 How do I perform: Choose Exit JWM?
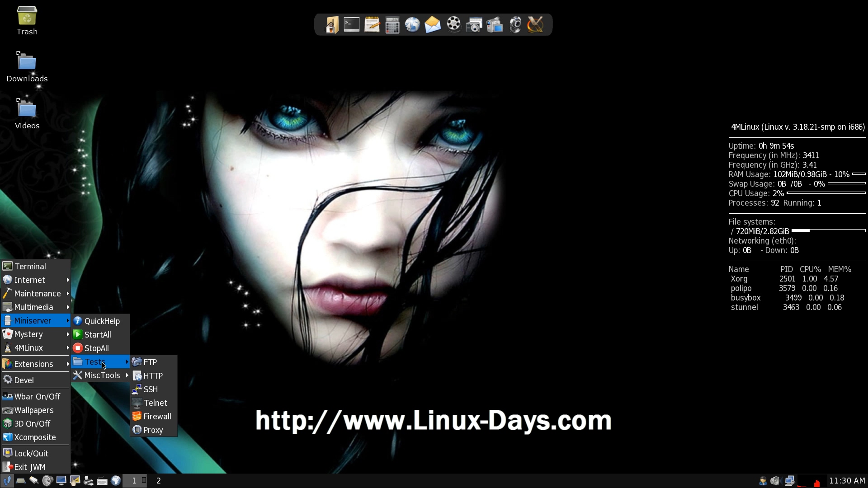click(36, 467)
